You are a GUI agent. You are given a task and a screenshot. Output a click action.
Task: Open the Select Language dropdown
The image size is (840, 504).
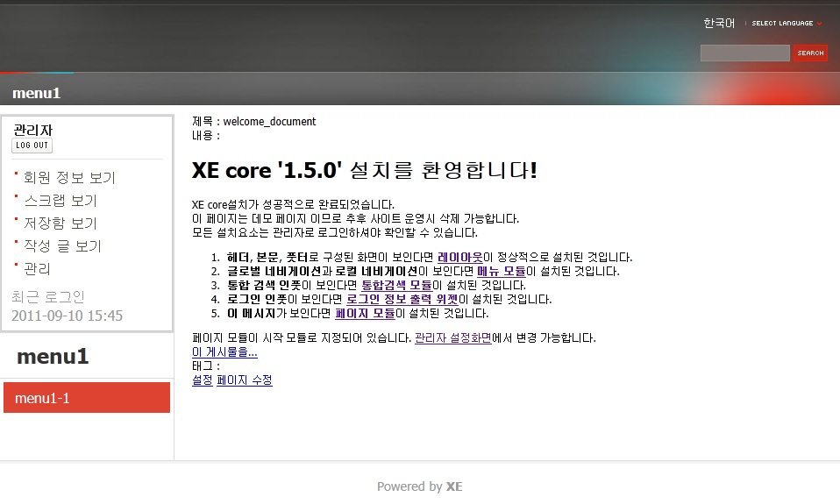(x=787, y=23)
